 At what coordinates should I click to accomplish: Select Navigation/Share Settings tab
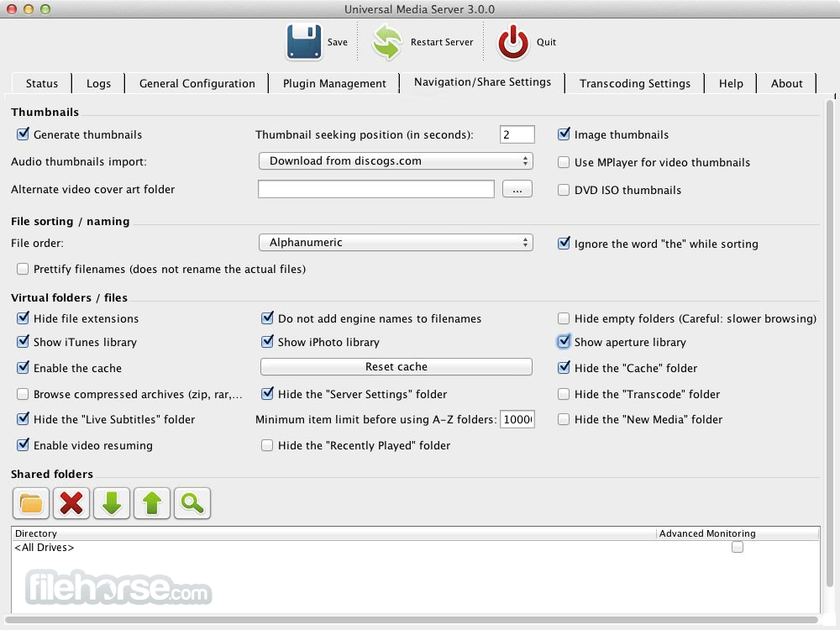[x=482, y=82]
